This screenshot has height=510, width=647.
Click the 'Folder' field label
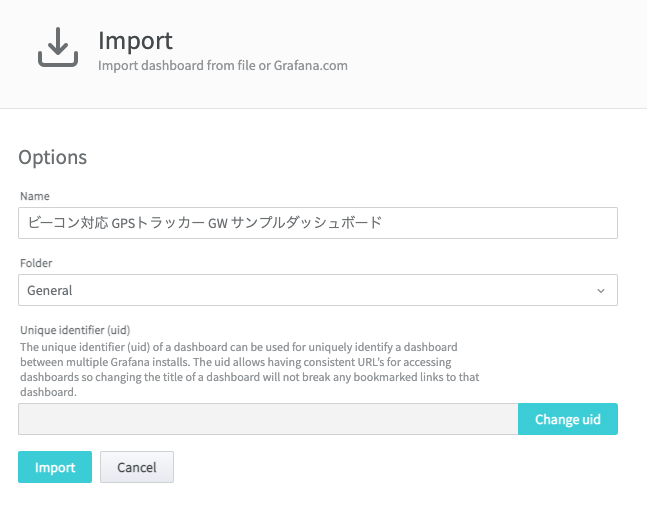(36, 263)
